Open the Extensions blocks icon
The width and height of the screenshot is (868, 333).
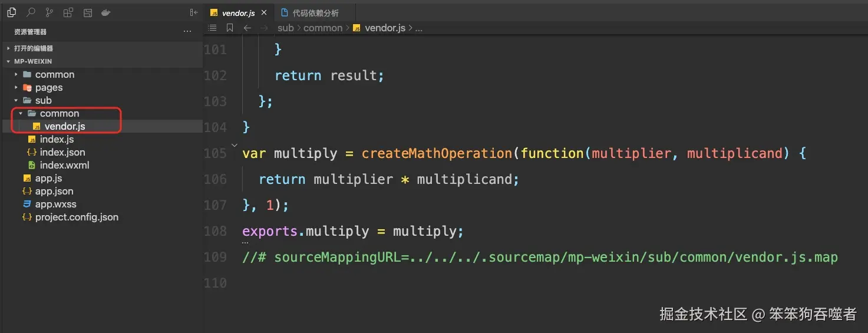tap(68, 12)
